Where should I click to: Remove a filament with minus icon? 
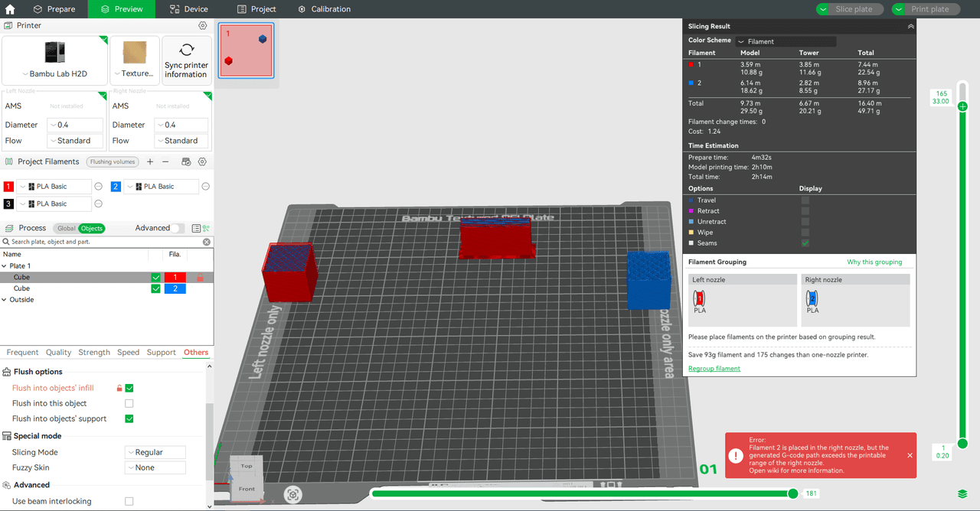[x=165, y=161]
